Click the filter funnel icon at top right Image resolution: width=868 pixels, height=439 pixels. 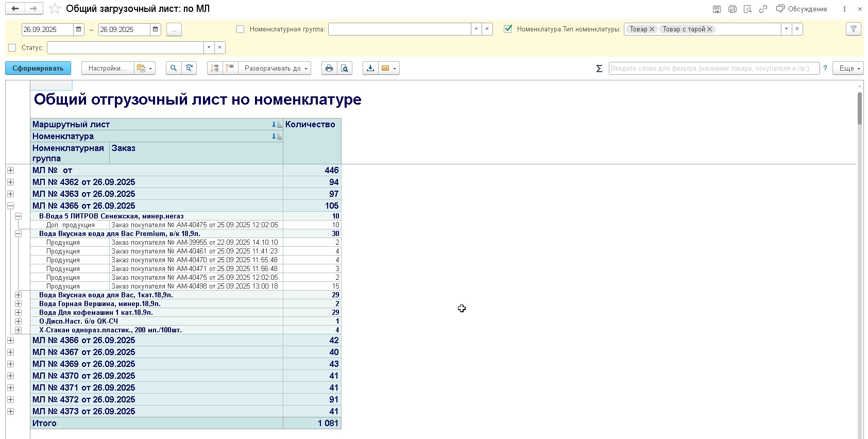(x=854, y=29)
